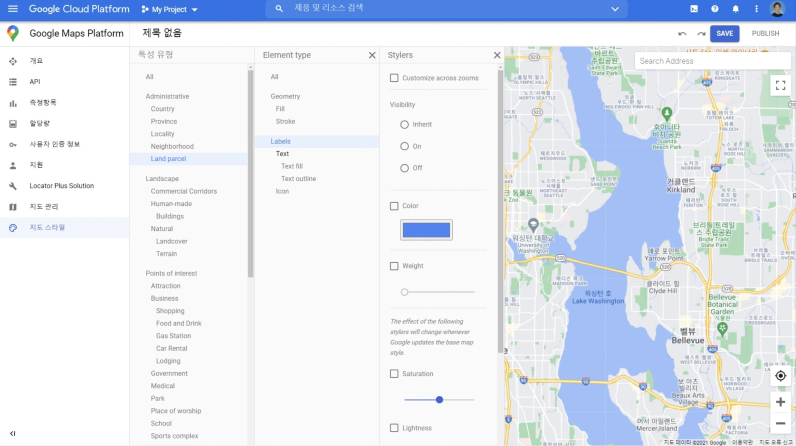Undo last style change
This screenshot has width=796, height=446.
click(x=682, y=33)
